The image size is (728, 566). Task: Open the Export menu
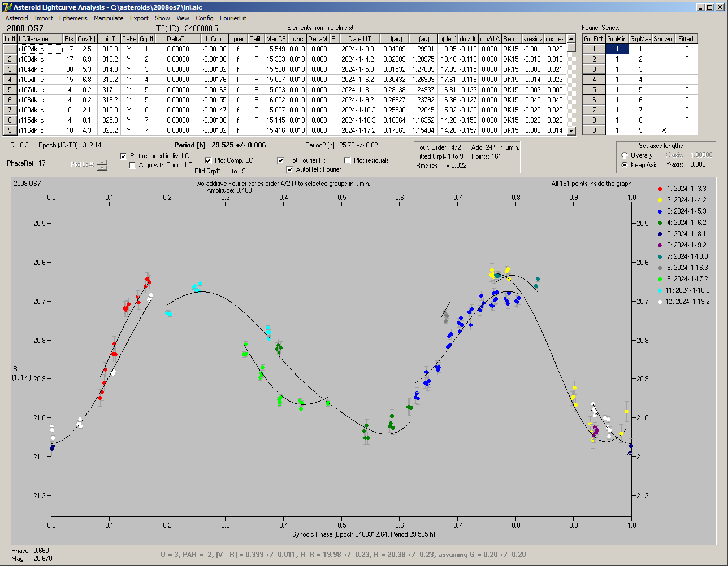[139, 18]
